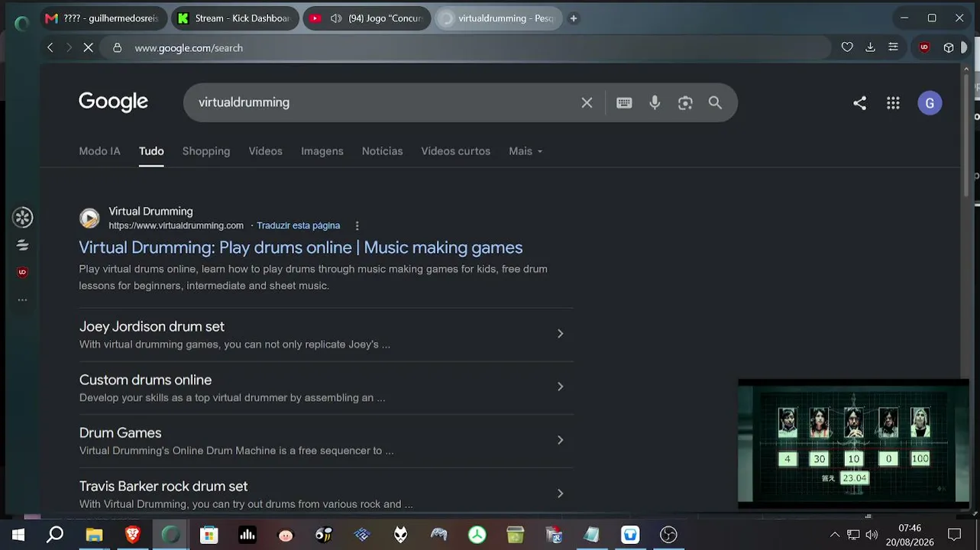Open the Joey Jordison drum set sitelink
The height and width of the screenshot is (550, 980).
[x=152, y=326]
